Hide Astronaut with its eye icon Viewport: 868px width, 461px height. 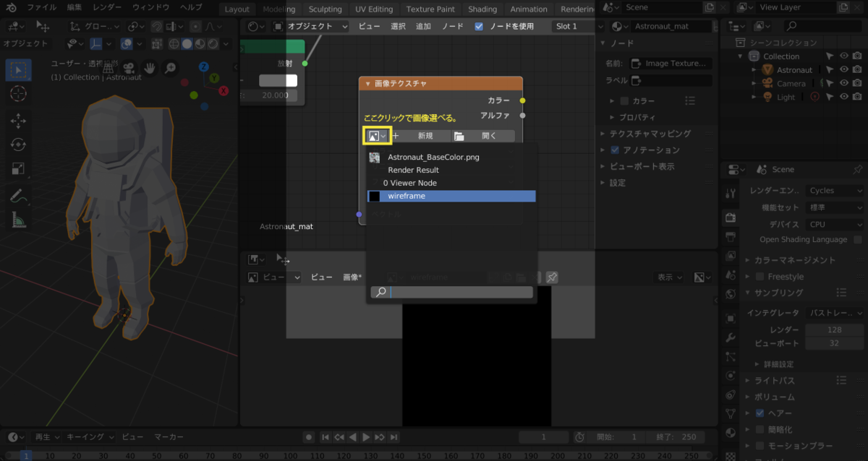coord(843,70)
